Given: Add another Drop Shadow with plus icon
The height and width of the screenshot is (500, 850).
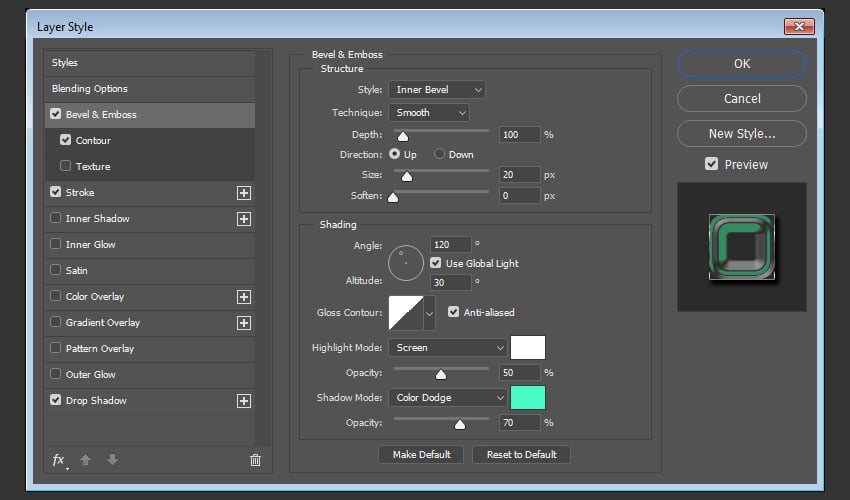Looking at the screenshot, I should (244, 401).
